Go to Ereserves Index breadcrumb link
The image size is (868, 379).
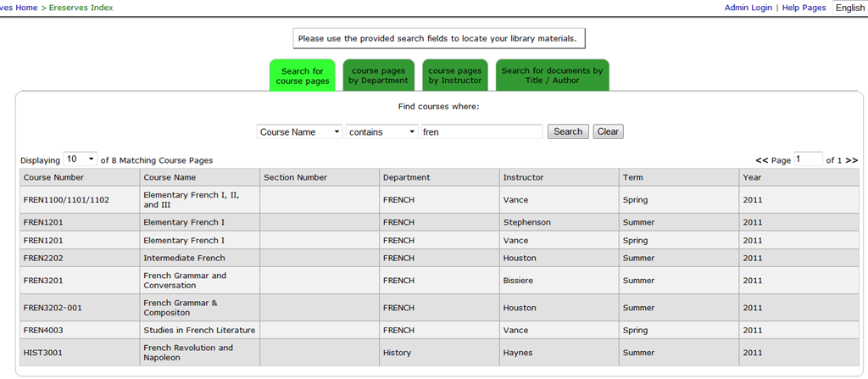[x=79, y=8]
